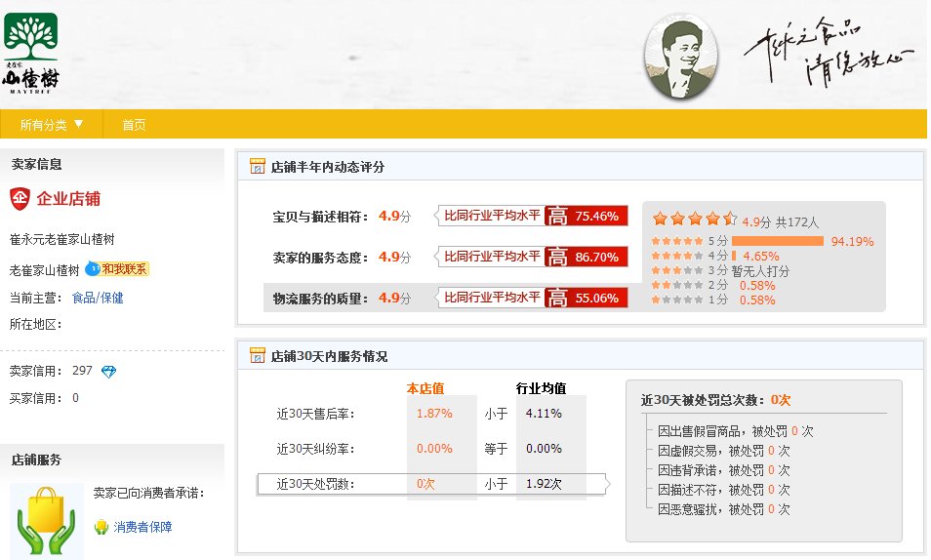
Task: Click the 和我联系 chat icon
Action: [x=117, y=269]
